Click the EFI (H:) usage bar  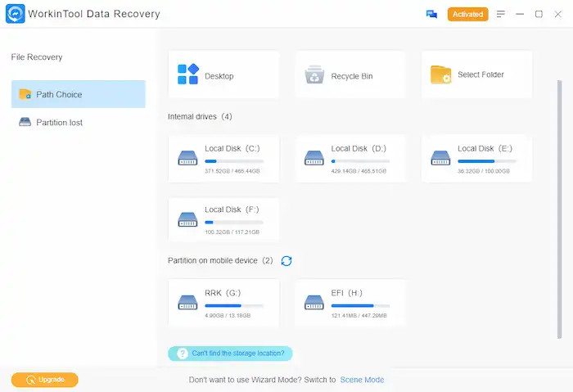point(360,305)
